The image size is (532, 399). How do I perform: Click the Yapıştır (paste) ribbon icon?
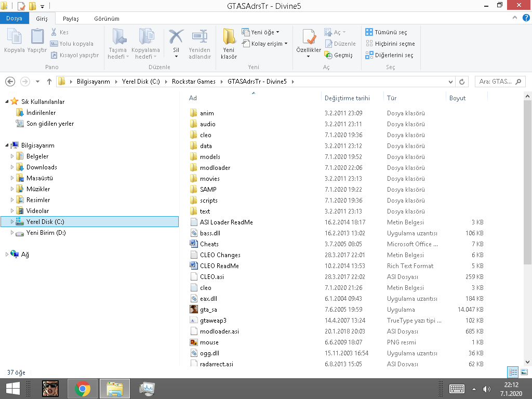[37, 36]
